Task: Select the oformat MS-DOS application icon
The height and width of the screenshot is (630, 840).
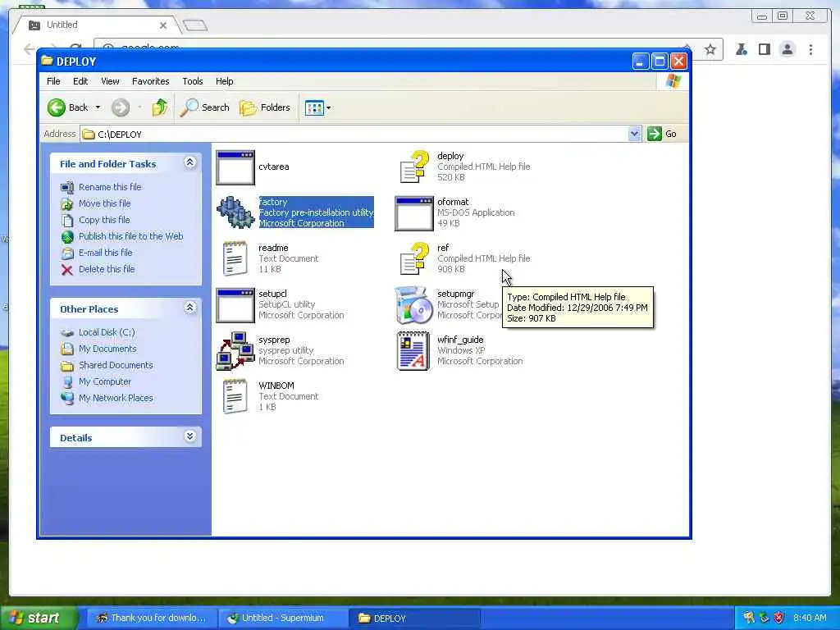Action: [x=414, y=214]
